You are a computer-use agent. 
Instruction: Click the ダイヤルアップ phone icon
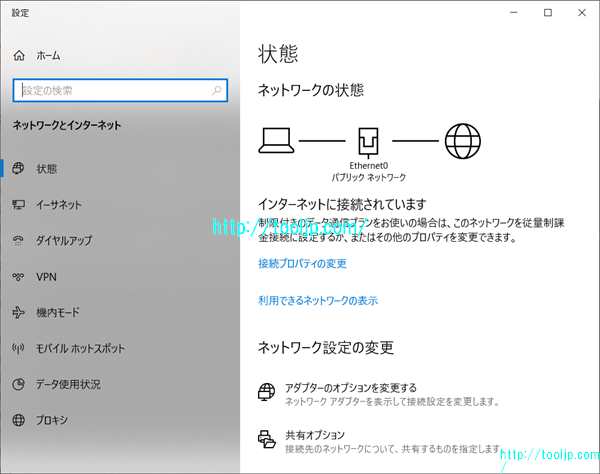pyautogui.click(x=18, y=240)
